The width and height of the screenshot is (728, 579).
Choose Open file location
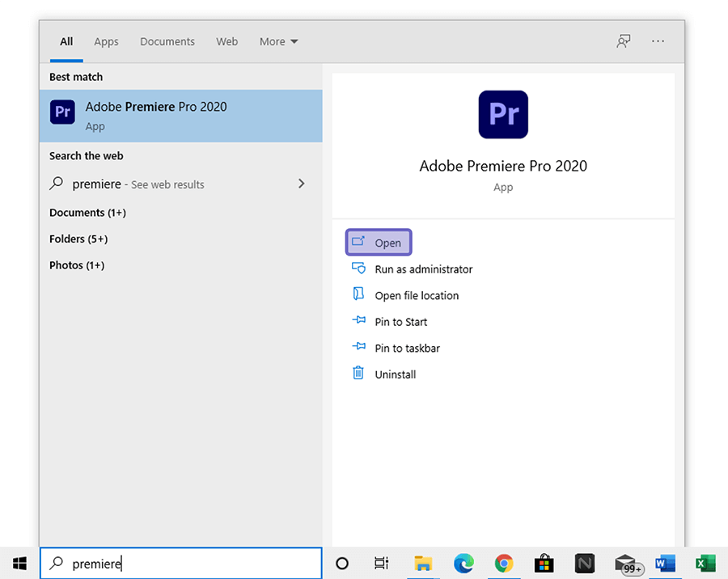pos(417,296)
